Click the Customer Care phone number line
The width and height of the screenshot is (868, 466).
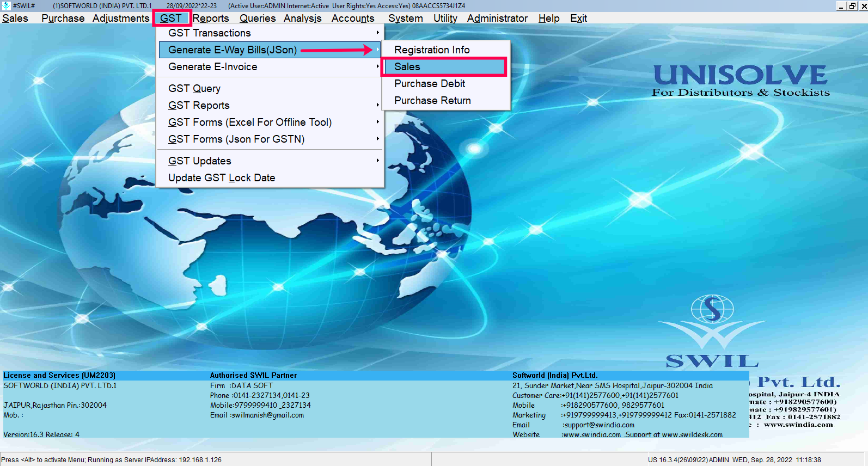click(x=595, y=395)
